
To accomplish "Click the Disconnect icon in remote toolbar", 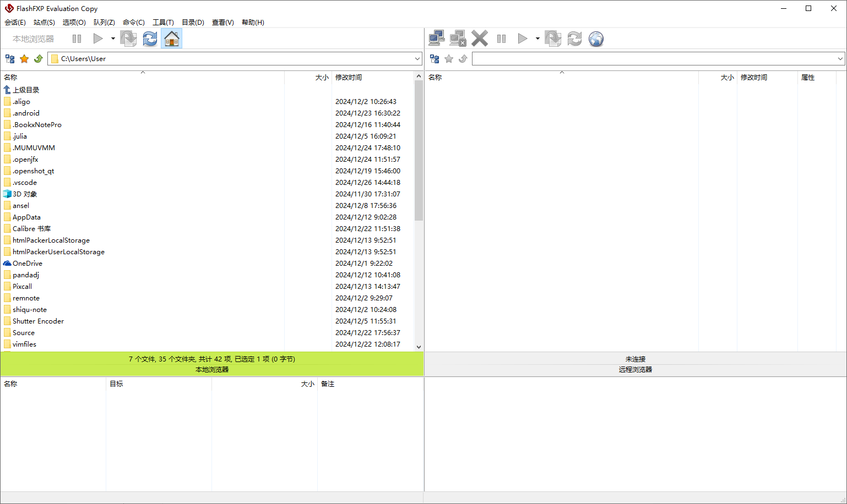I will tap(458, 39).
